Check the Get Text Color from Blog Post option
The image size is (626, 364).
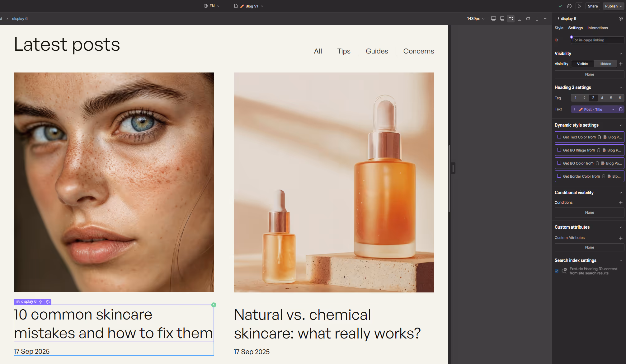tap(559, 137)
